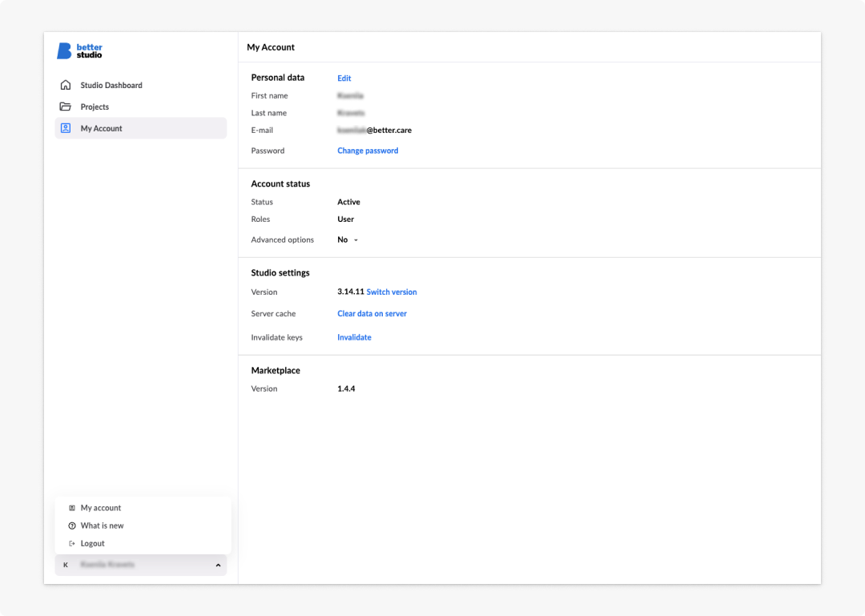Click the Marketplace heading
The width and height of the screenshot is (865, 616).
tap(276, 370)
